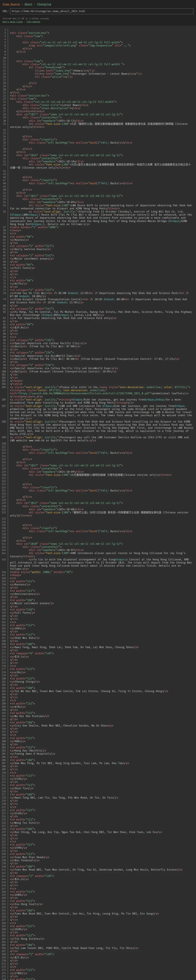Click the "A47X" route cell text
The image size is (196, 980).
[x=18, y=283]
